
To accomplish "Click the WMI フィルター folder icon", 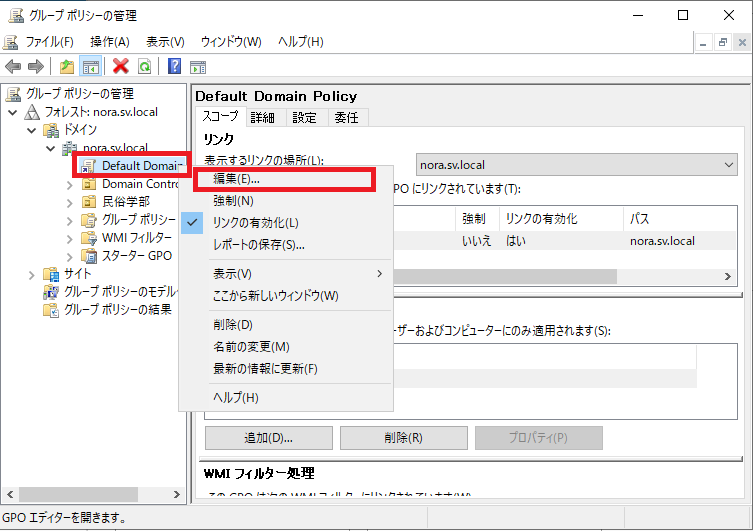I will tap(89, 238).
